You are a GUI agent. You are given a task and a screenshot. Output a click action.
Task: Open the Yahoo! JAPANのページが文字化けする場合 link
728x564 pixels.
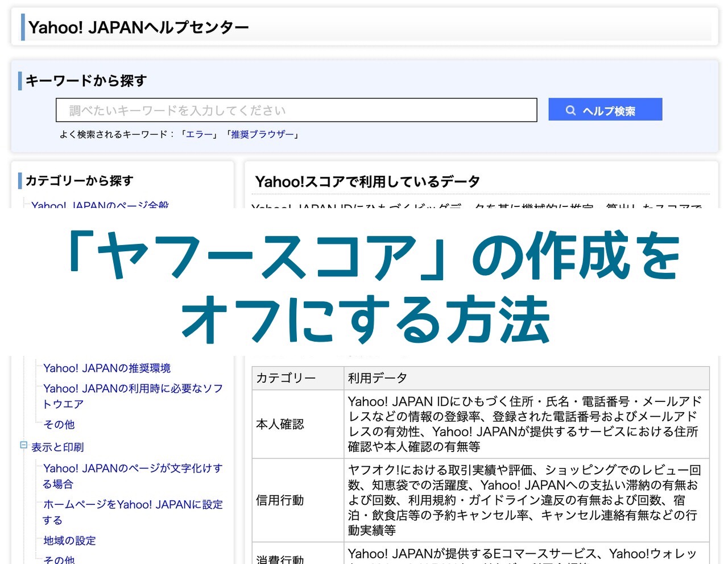pos(133,476)
